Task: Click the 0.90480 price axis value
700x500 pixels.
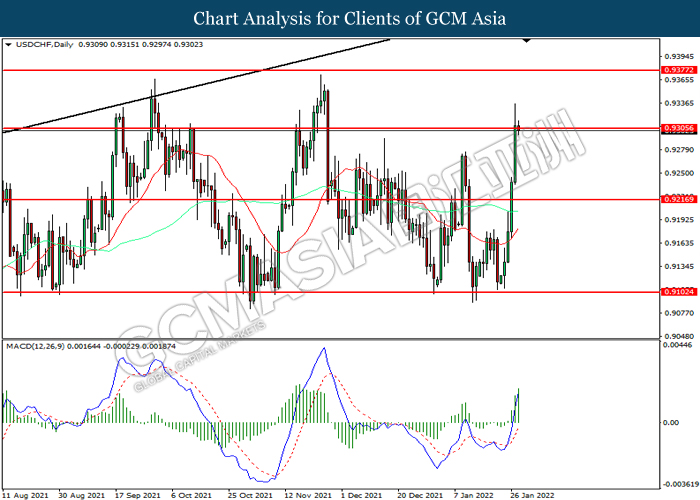Action: [x=679, y=337]
